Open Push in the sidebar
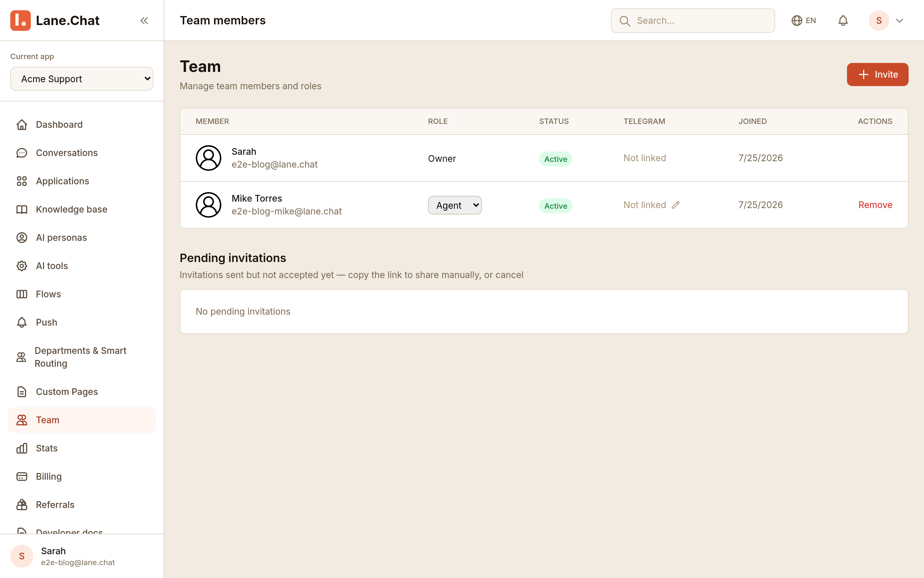 tap(82, 322)
